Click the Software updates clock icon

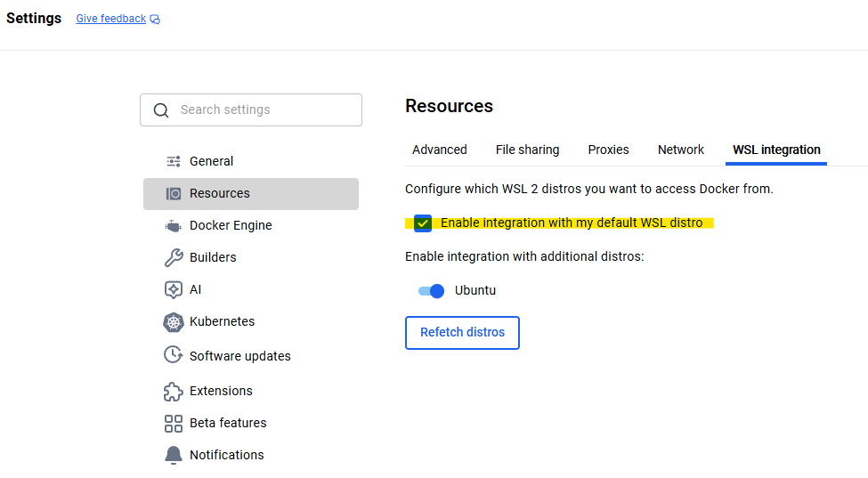tap(174, 355)
